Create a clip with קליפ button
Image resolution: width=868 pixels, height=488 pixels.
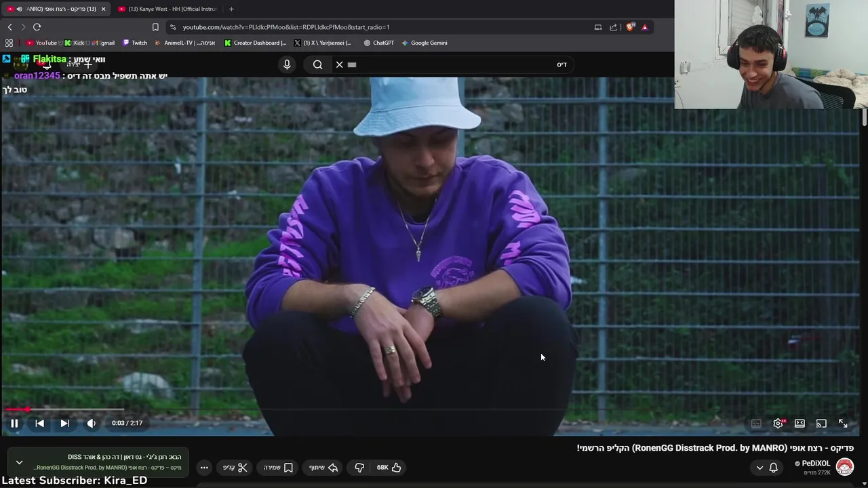click(x=235, y=467)
